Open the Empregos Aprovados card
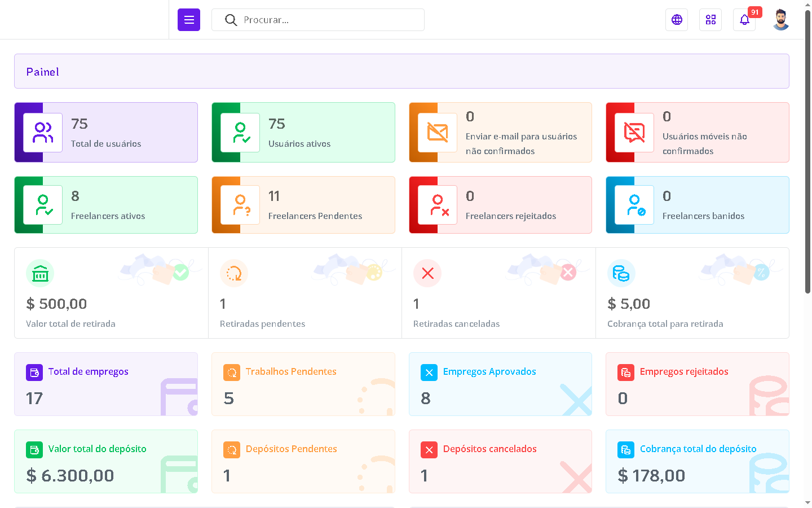 [500, 384]
